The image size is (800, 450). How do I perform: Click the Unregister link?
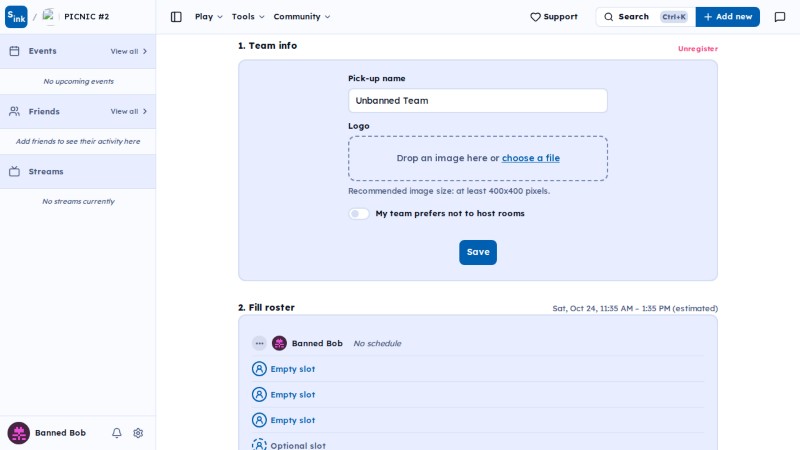point(697,49)
